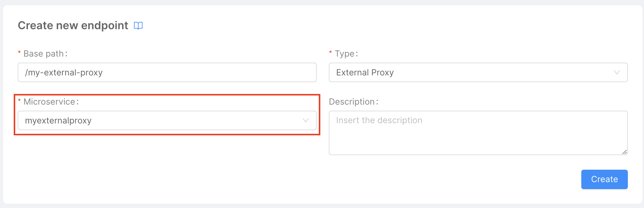Click the Microservice dropdown chevron icon
The image size is (644, 208).
tap(306, 120)
